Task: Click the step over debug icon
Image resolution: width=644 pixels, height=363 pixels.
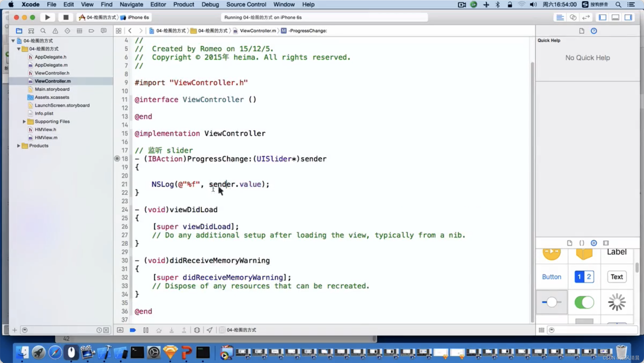Action: pos(159,330)
